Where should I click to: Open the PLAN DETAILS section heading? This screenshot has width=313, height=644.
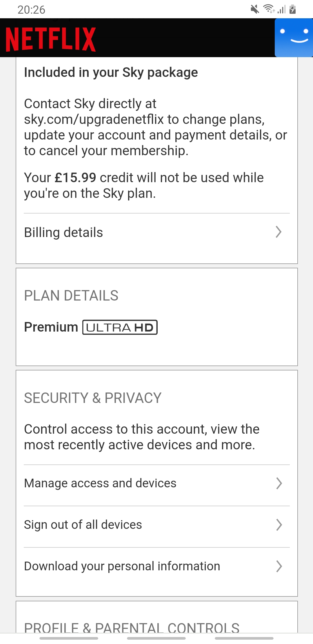pos(71,296)
